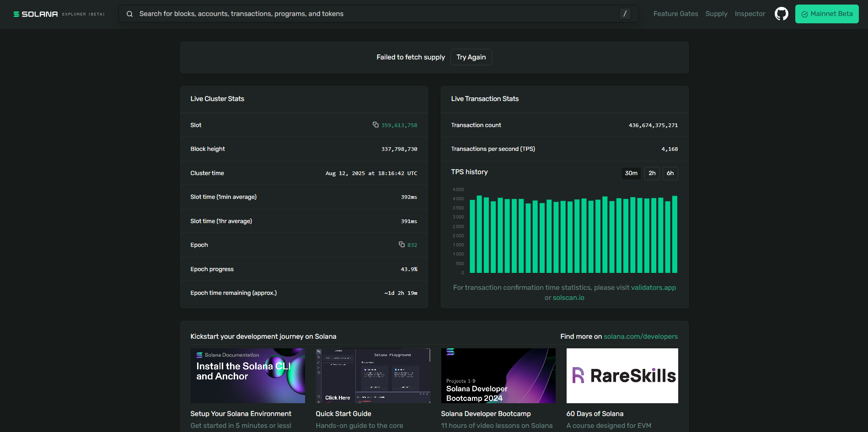The height and width of the screenshot is (432, 868).
Task: Click the slash keyboard shortcut badge
Action: (625, 14)
